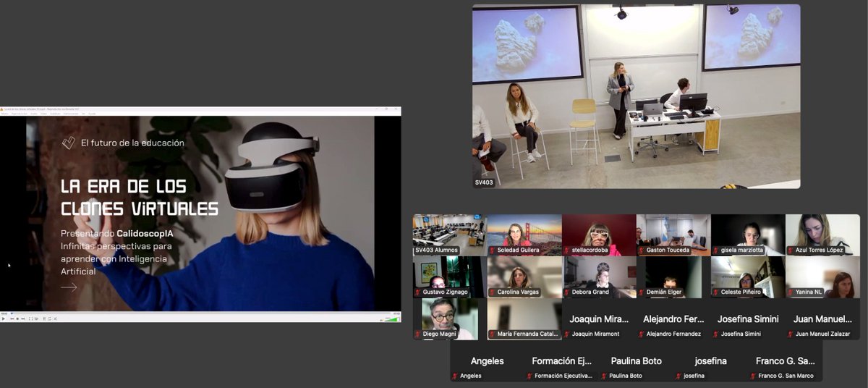Mute audio via VLC speaker icon
Screen dimensions: 868x388
381,320
